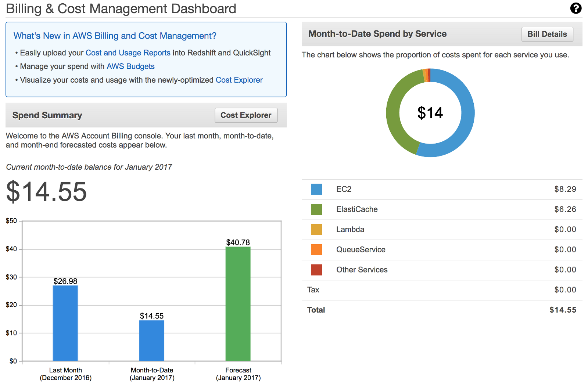The height and width of the screenshot is (382, 588).
Task: Select the Month-to-Date $14.55 bar
Action: [x=152, y=340]
